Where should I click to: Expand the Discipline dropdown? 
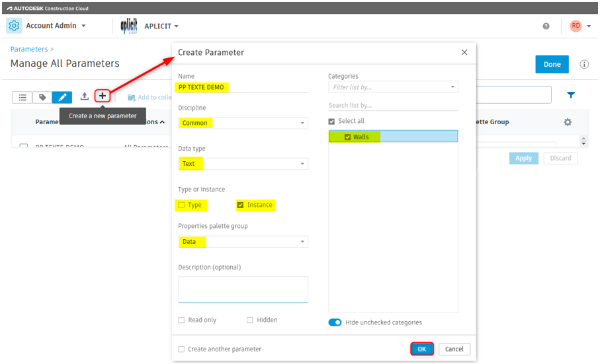tap(243, 123)
